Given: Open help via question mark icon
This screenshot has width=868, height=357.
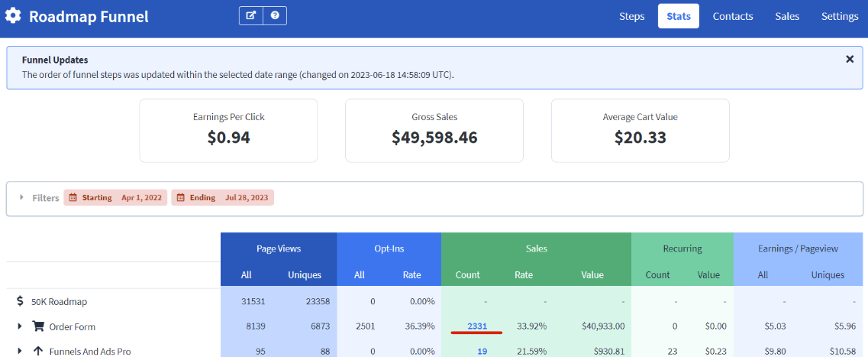Looking at the screenshot, I should pyautogui.click(x=275, y=15).
